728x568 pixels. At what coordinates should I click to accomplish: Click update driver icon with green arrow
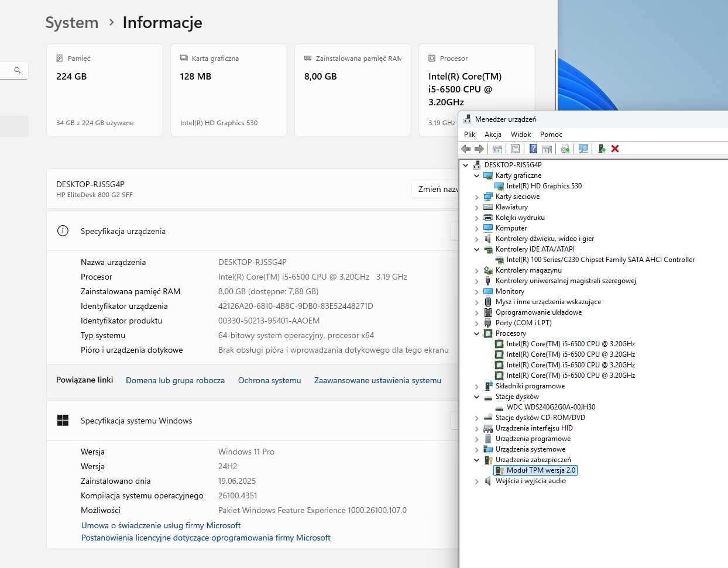pos(602,149)
